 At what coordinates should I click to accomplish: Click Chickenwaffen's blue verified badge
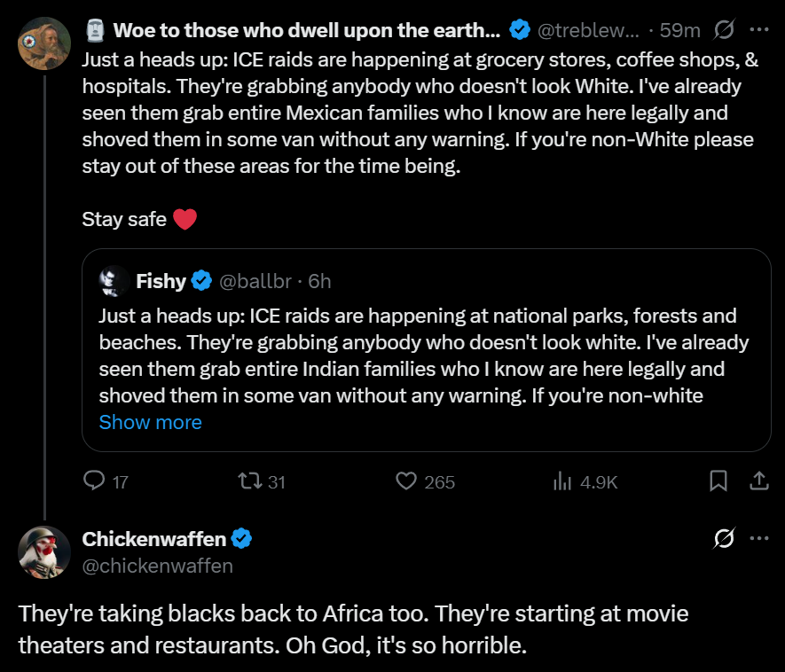[x=242, y=538]
